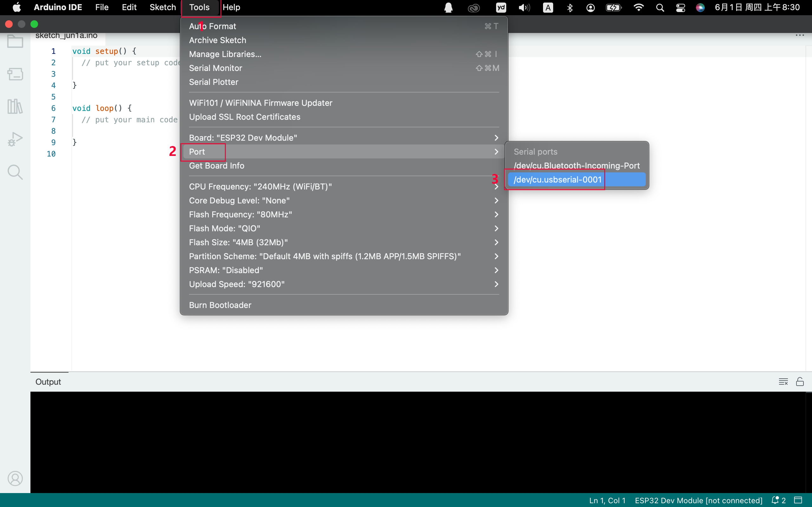Toggle the bottom panel icon in status bar

click(x=798, y=500)
